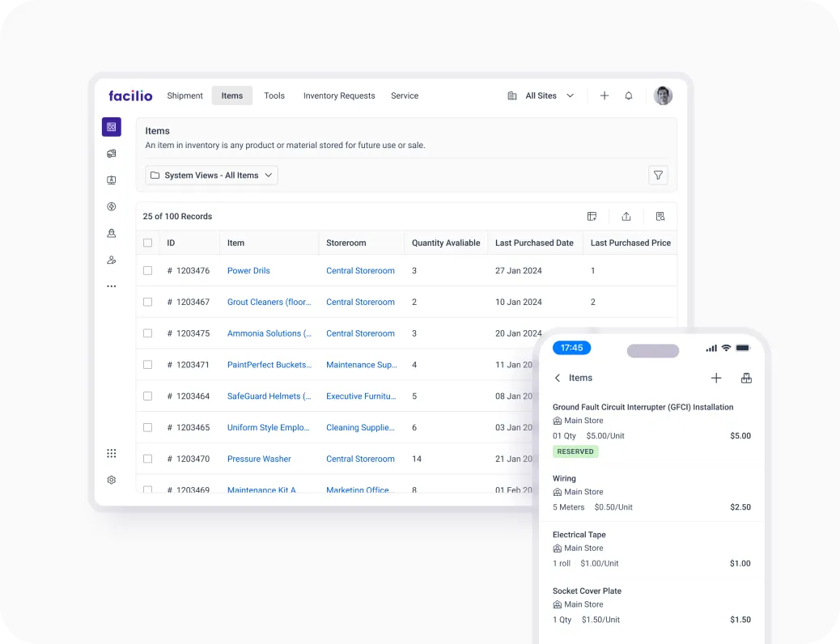Open the All Sites dropdown

pos(541,95)
